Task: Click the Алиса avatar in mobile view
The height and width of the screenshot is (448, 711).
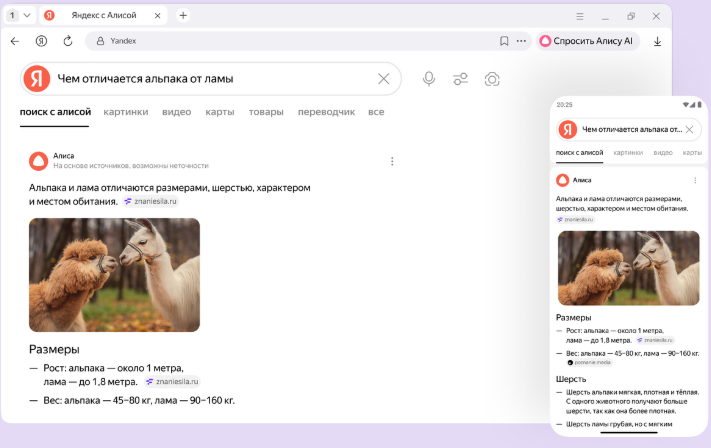Action: coord(563,180)
